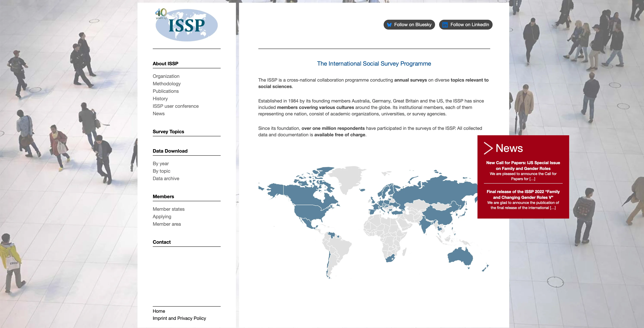
Task: Open the Publications page
Action: pos(165,91)
